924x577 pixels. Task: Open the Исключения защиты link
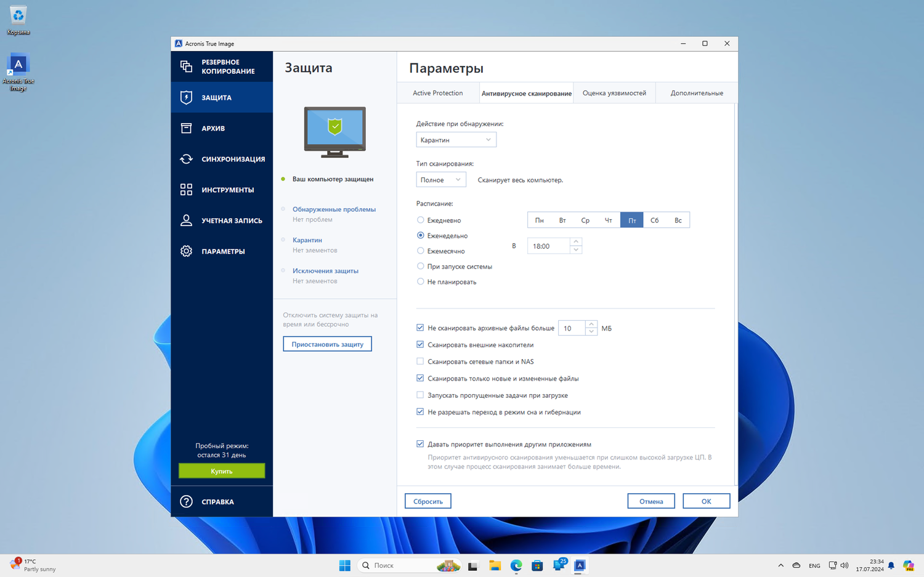pos(325,271)
